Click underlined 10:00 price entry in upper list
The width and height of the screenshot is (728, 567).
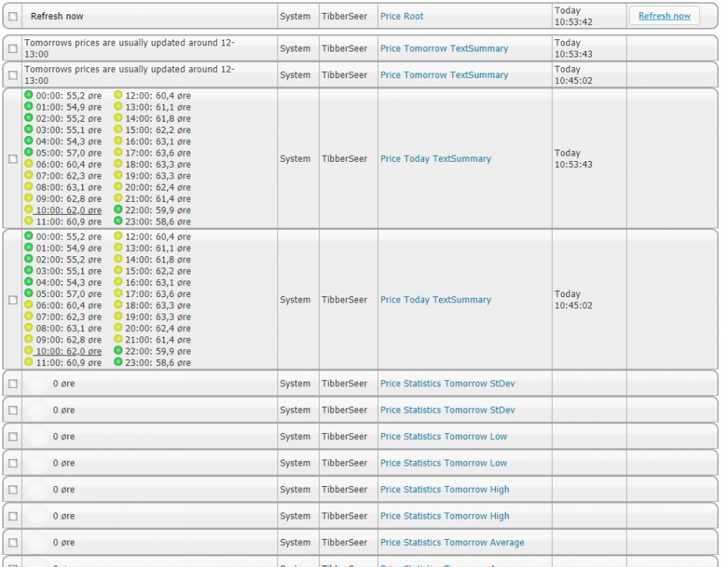coord(67,210)
